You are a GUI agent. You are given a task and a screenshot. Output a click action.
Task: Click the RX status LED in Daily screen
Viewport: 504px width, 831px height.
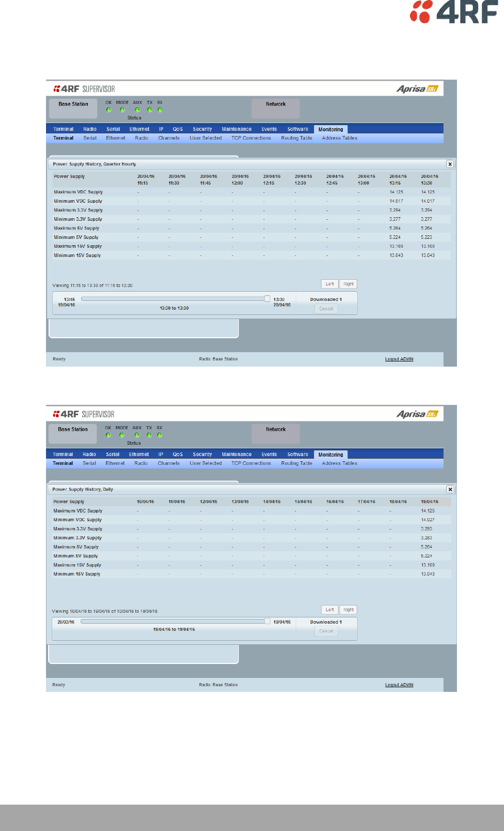click(x=159, y=435)
